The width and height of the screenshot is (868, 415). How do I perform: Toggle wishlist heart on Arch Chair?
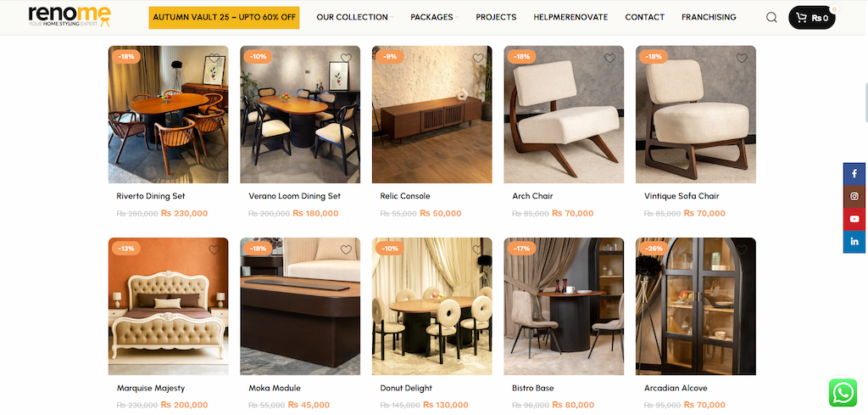[609, 59]
